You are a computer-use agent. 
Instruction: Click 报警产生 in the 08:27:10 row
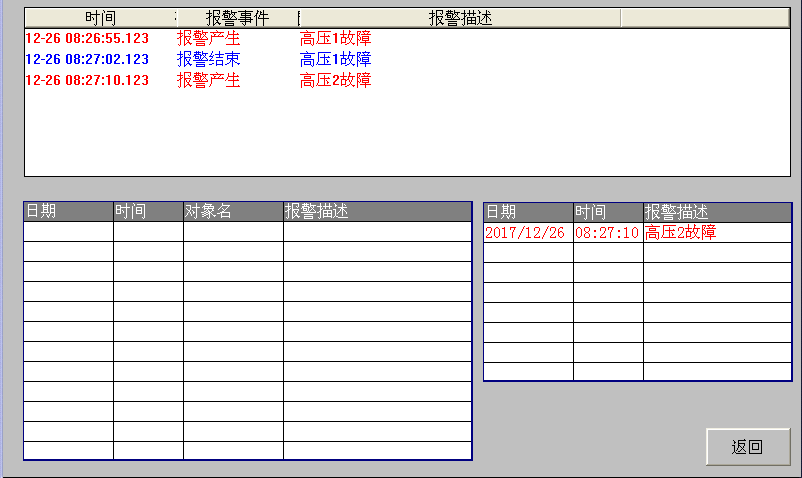(209, 80)
